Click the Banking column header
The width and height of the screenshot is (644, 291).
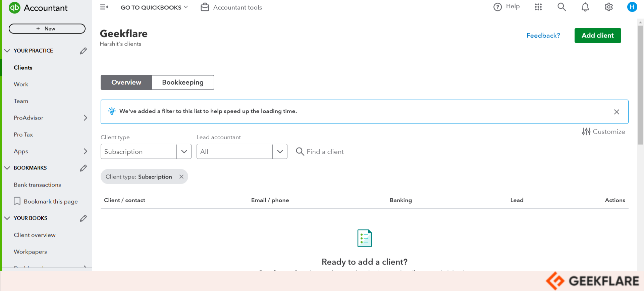401,200
